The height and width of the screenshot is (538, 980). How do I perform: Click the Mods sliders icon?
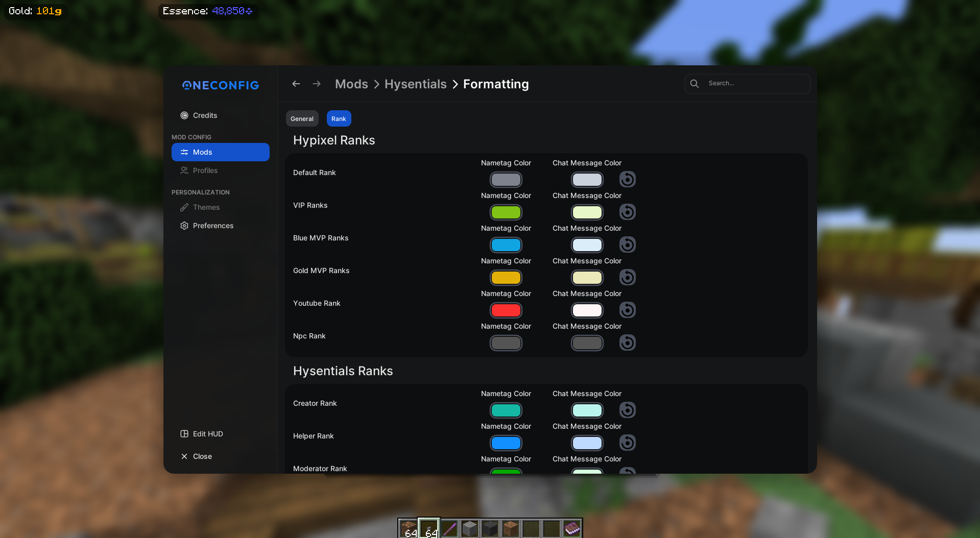(x=184, y=152)
